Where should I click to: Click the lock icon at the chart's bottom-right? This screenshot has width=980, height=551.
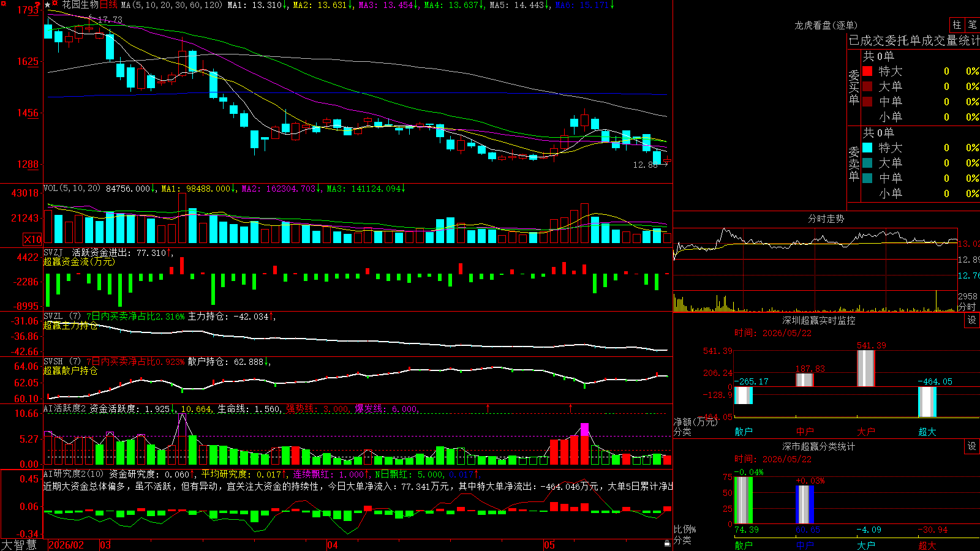tap(667, 543)
